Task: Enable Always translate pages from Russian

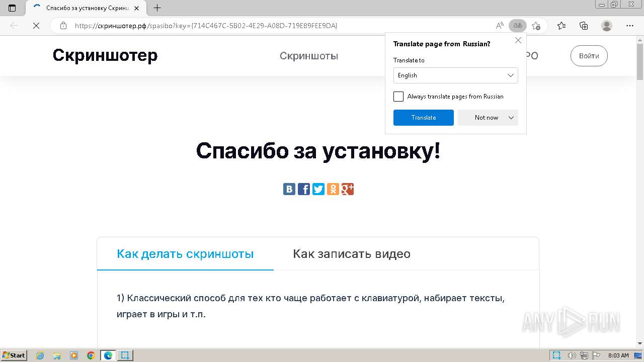Action: [398, 97]
